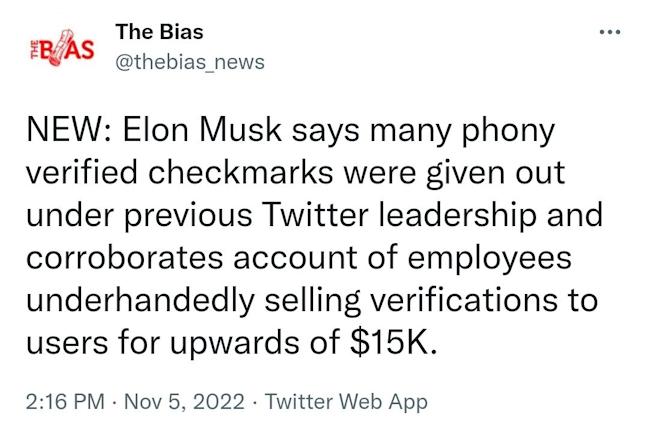
Task: Click the word underhandedly in tweet
Action: tap(141, 301)
